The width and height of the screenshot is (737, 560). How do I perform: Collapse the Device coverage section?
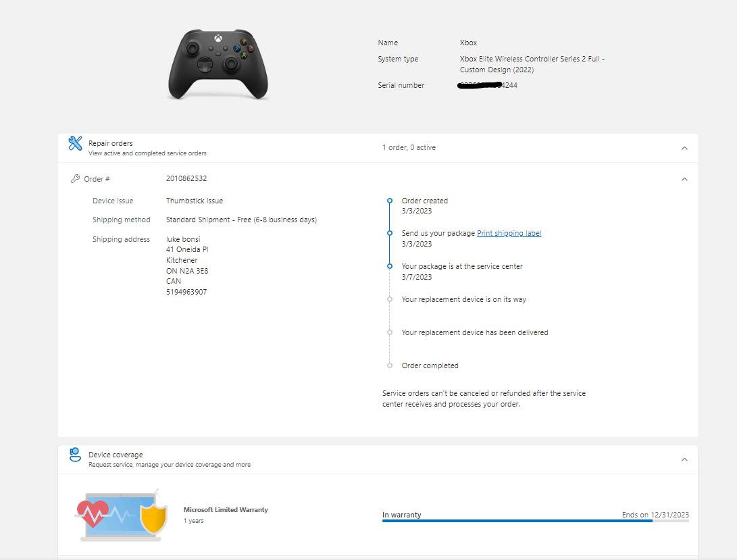[x=684, y=459]
